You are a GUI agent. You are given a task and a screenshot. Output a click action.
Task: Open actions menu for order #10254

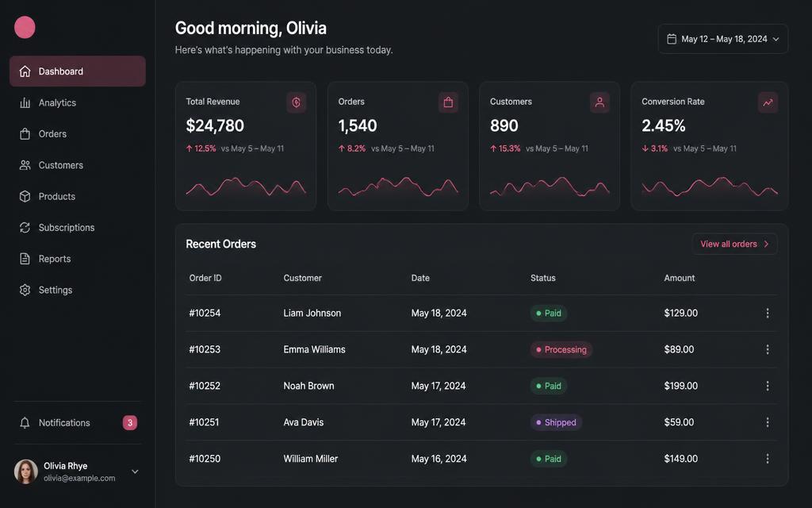click(768, 313)
